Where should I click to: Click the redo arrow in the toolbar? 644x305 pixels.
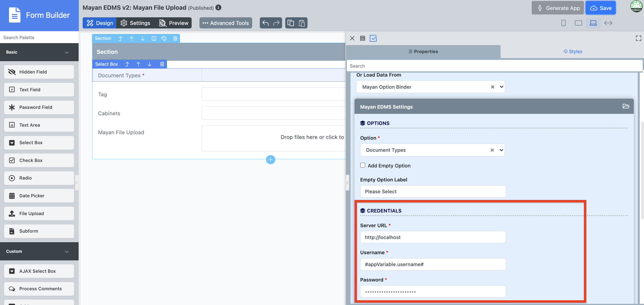click(276, 23)
